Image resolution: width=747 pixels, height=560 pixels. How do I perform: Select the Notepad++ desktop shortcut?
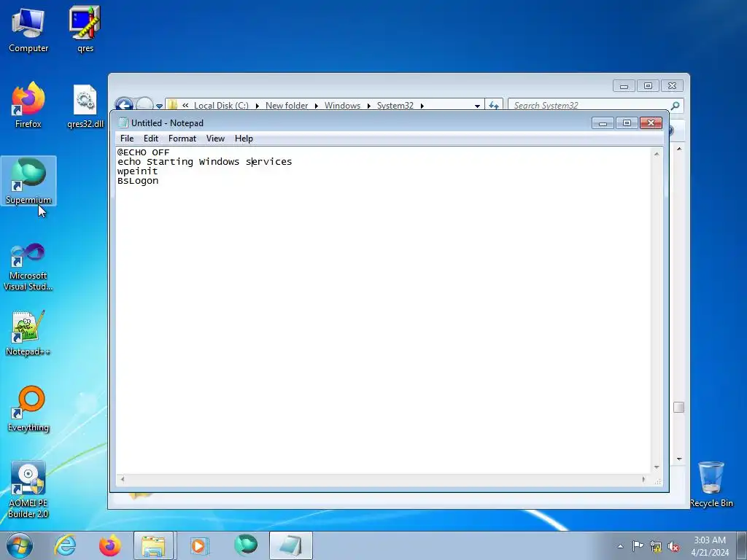pos(28,333)
